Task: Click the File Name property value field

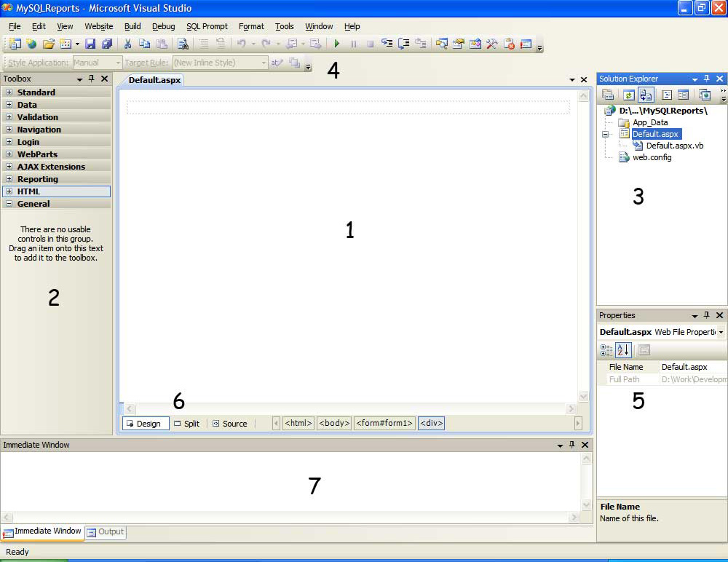Action: pos(693,367)
